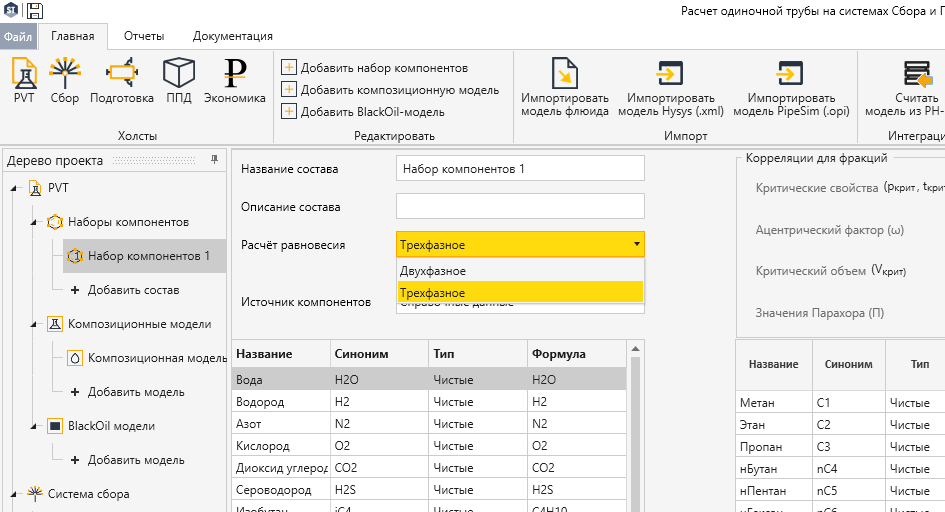Image resolution: width=945 pixels, height=512 pixels.
Task: Select the Пропан row in right table
Action: (x=840, y=447)
